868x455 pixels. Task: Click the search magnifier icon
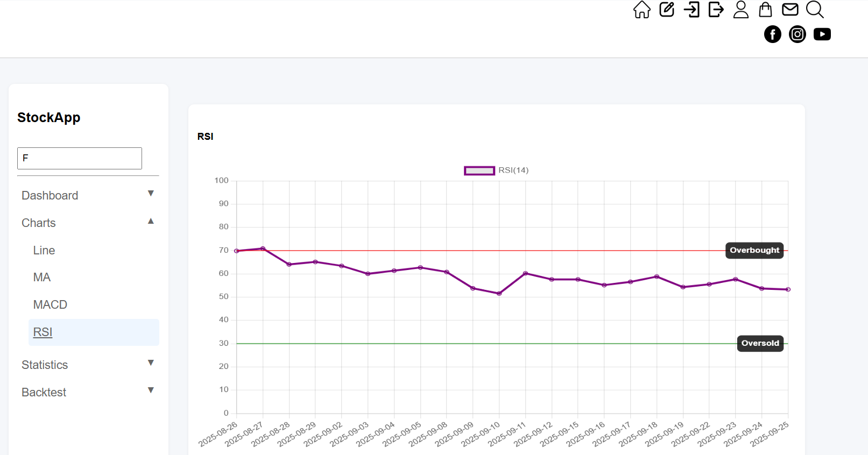click(815, 10)
